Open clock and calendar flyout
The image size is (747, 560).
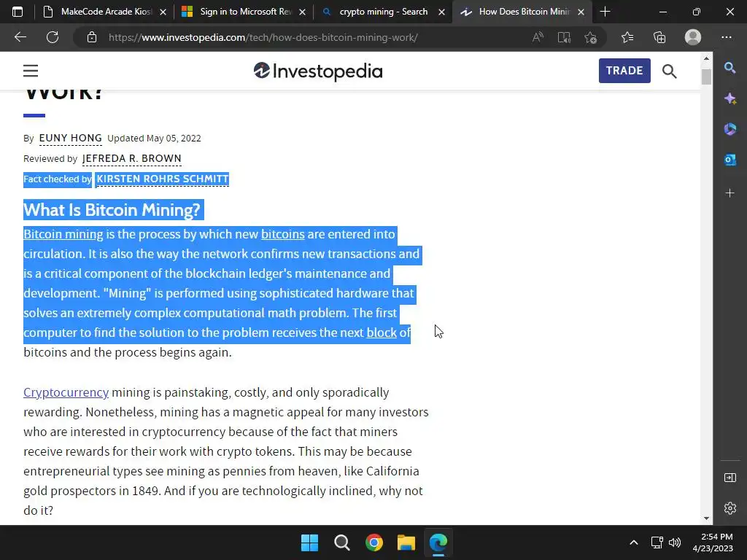pos(713,542)
